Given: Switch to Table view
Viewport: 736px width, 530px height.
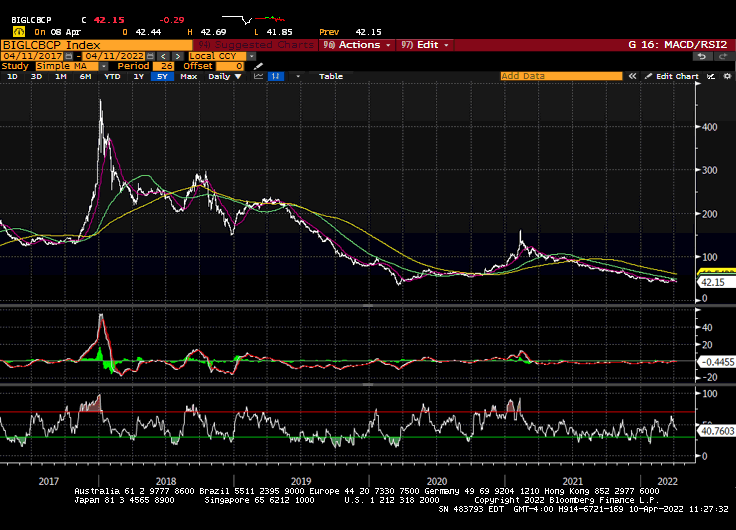Looking at the screenshot, I should (x=331, y=76).
